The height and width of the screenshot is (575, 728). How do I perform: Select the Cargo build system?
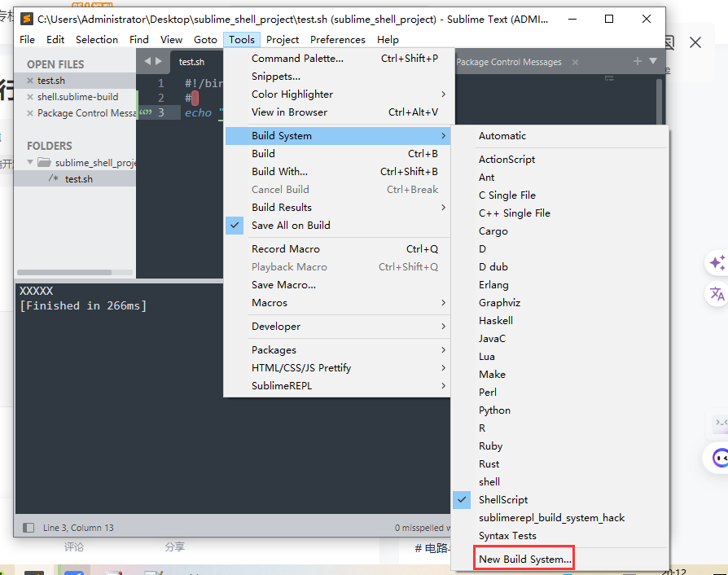560,231
